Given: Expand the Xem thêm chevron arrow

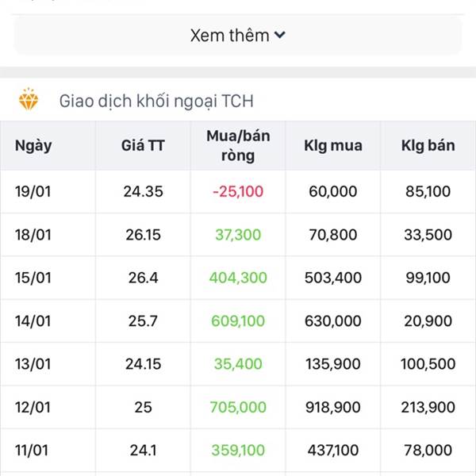Looking at the screenshot, I should pyautogui.click(x=279, y=35).
